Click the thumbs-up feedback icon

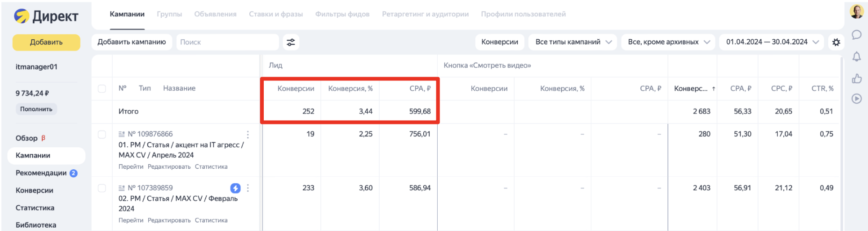pos(857,79)
